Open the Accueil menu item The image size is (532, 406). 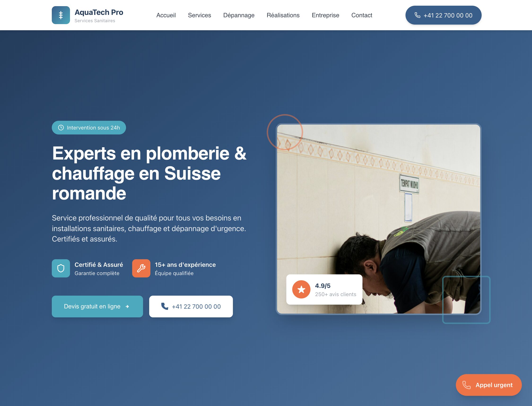(166, 15)
